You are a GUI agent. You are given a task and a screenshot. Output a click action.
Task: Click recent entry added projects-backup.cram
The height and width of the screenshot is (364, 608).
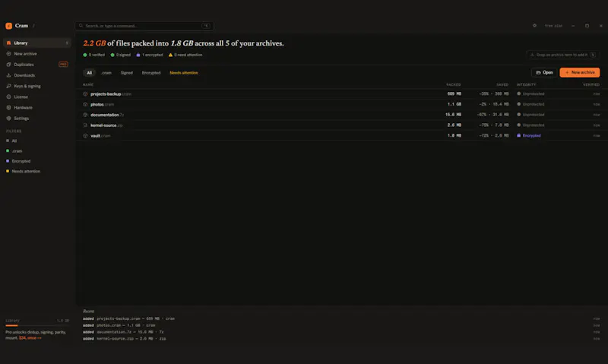point(128,318)
